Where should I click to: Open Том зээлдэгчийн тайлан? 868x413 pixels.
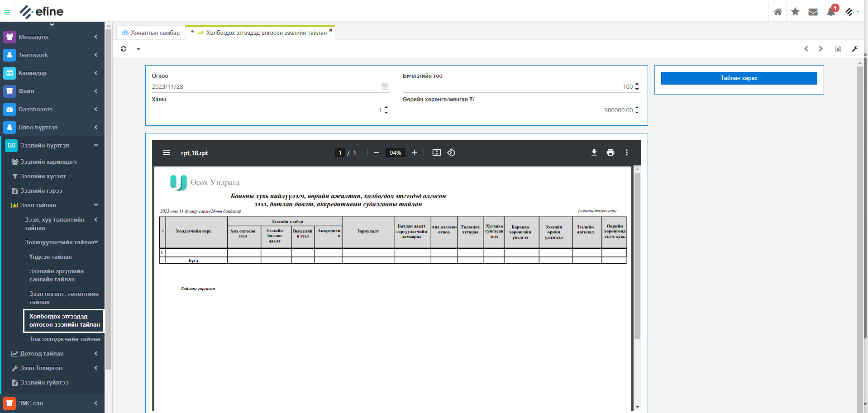65,339
